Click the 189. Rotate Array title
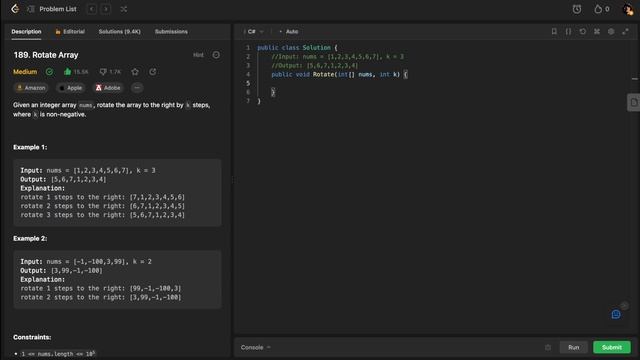The width and height of the screenshot is (640, 360). [46, 55]
